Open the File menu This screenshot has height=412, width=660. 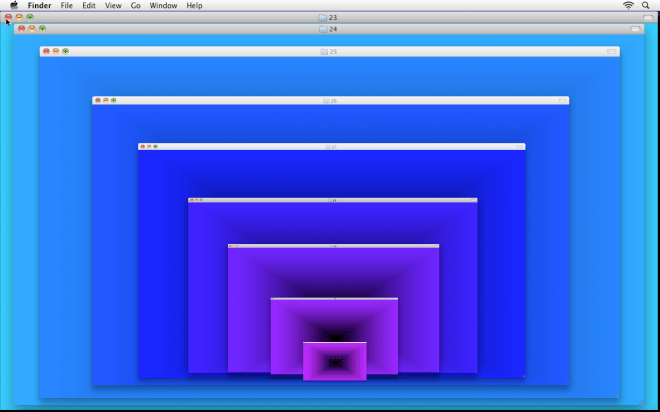66,6
